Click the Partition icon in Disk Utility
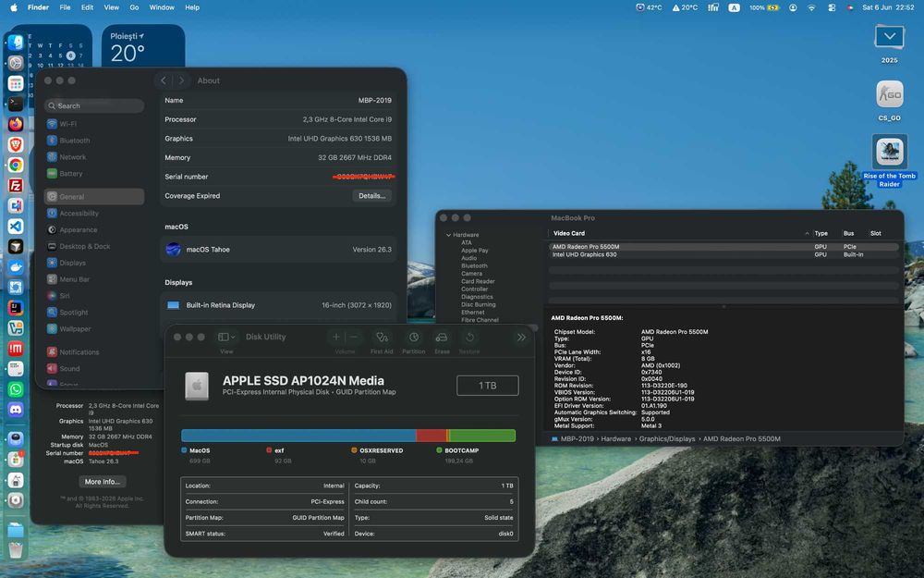This screenshot has width=924, height=578. pos(414,338)
